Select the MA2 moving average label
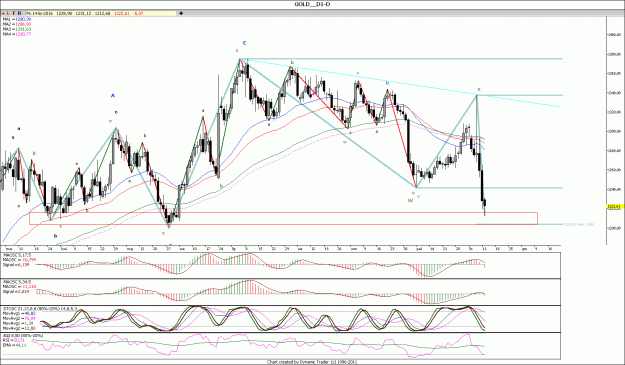Screen dimensions: 625x365 pos(17,24)
